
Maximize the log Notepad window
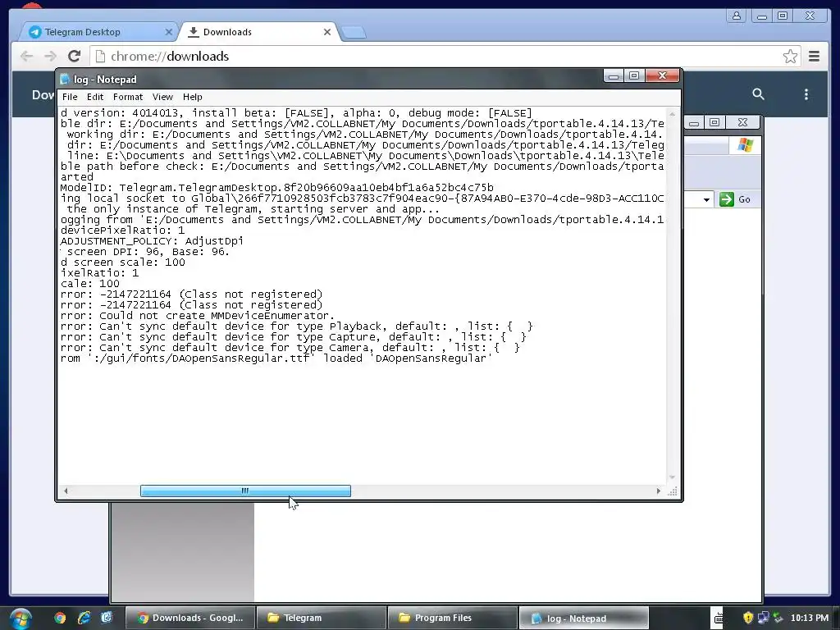(634, 76)
